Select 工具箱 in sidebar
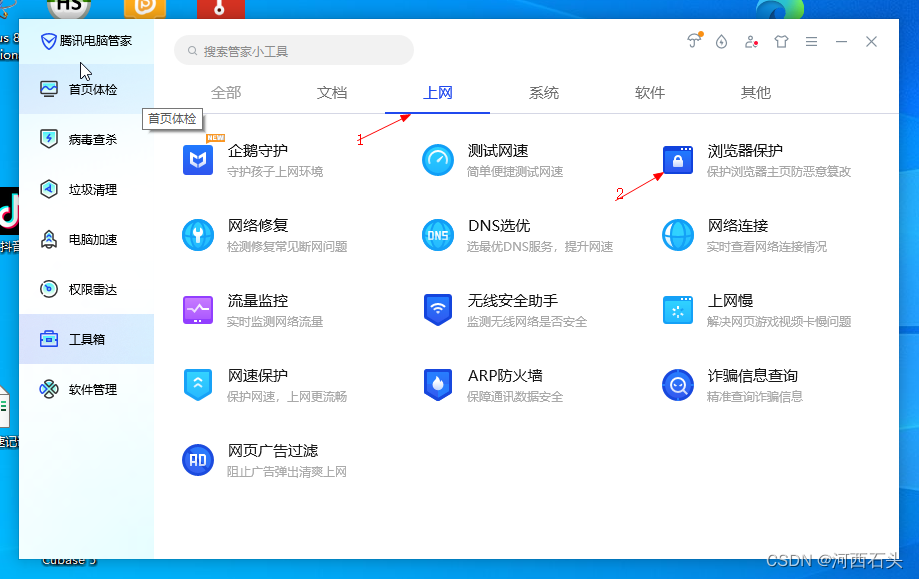Screen dimensions: 919x579 click(x=87, y=339)
